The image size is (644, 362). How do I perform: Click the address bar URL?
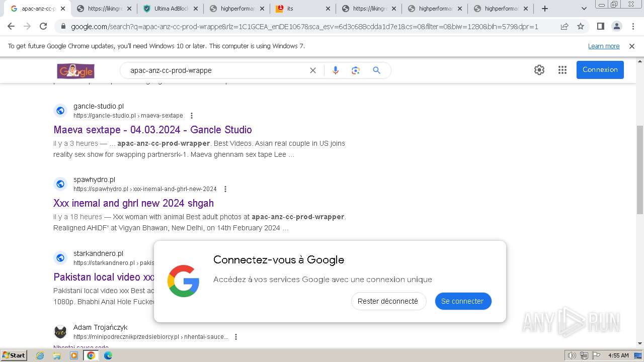pyautogui.click(x=304, y=27)
